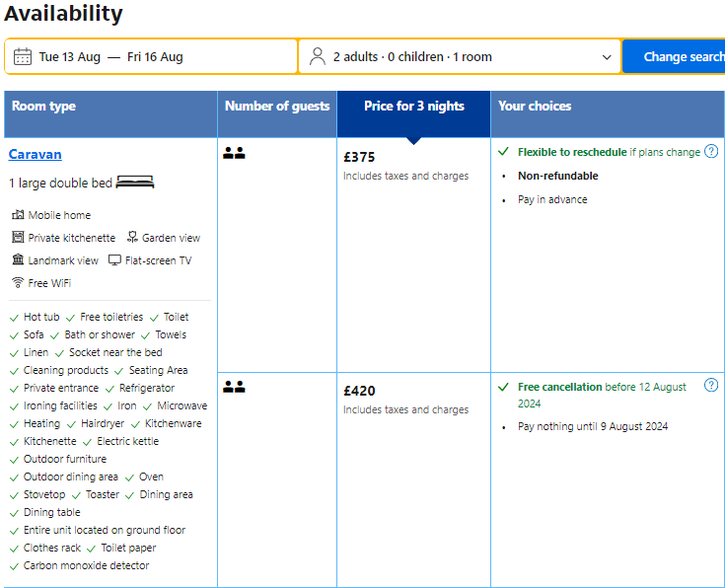
Task: Click help icon beside Free cancellation
Action: pyautogui.click(x=711, y=386)
